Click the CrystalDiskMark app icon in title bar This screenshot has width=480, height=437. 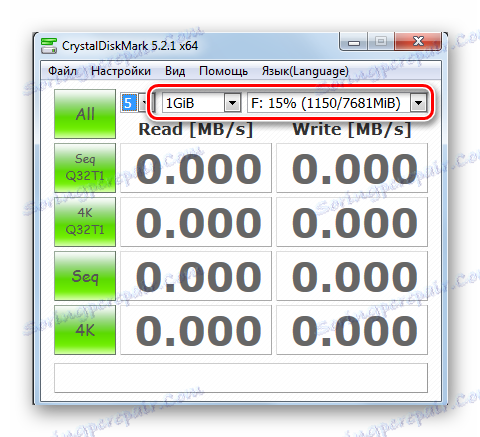pos(49,46)
